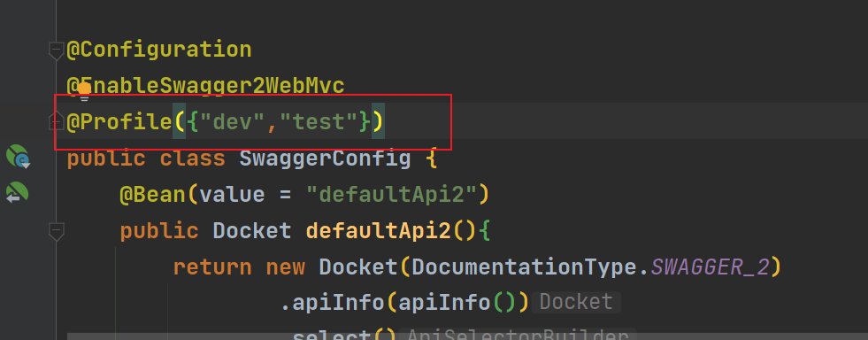Screen dimensions: 868x340
Task: Click the @Profile annotation keyword
Action: (x=119, y=122)
